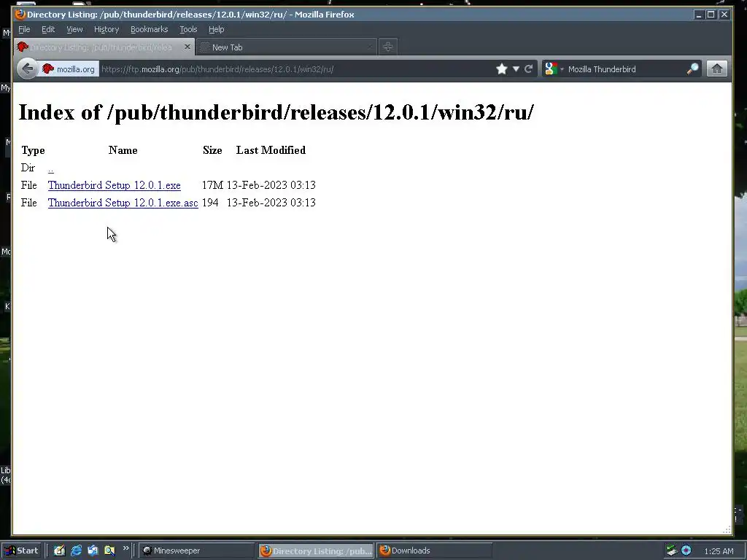Screen dimensions: 747x560
Task: Click the address bar URL field
Action: pyautogui.click(x=295, y=69)
